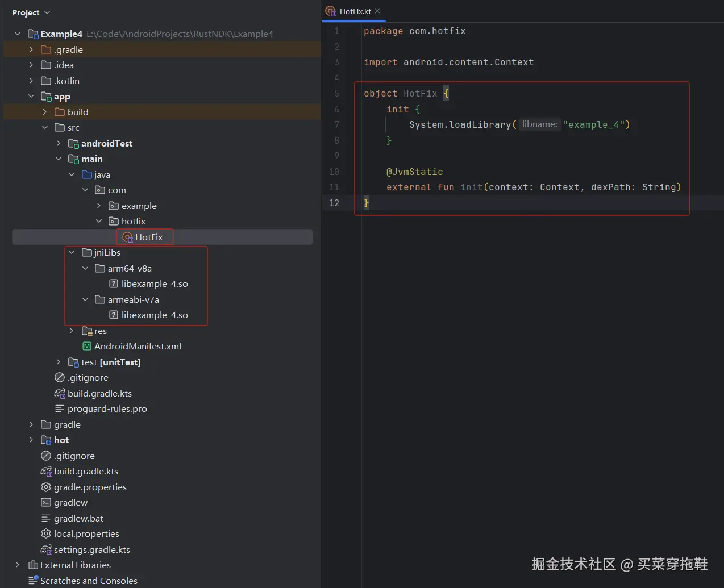Click the HotFix Kotlin object icon
The width and height of the screenshot is (724, 588).
click(128, 237)
